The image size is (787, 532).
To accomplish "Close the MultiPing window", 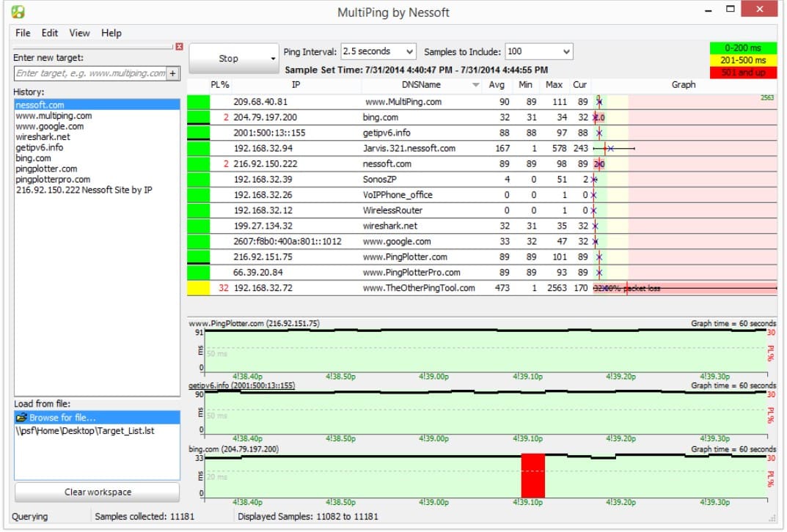I will [x=759, y=9].
